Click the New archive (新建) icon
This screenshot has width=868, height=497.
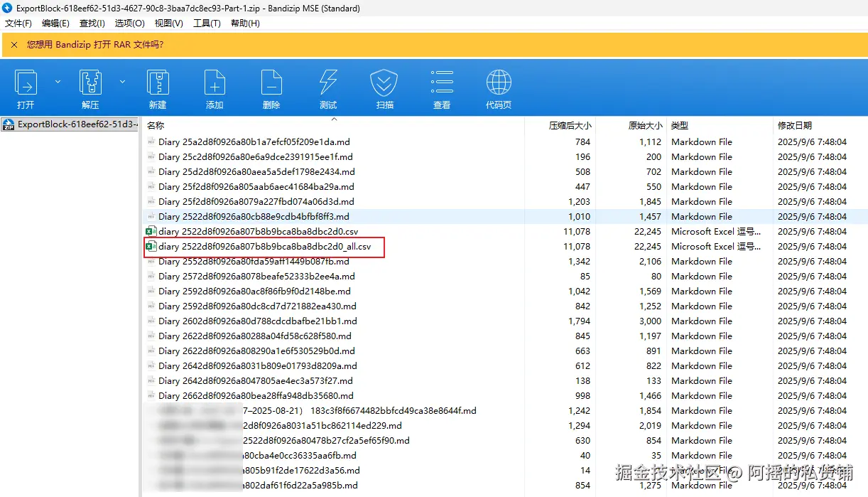158,83
